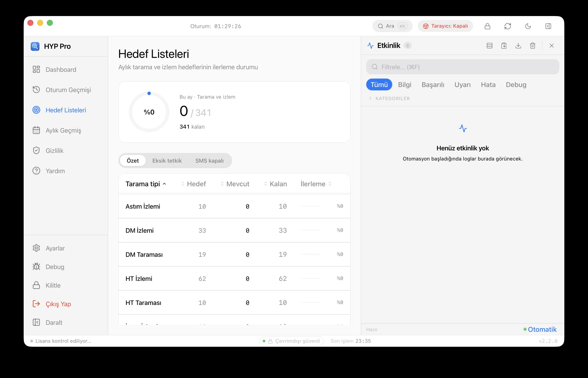Screen dimensions: 588x378
Task: Click the v2.2.0 version label
Action: [x=548, y=341]
